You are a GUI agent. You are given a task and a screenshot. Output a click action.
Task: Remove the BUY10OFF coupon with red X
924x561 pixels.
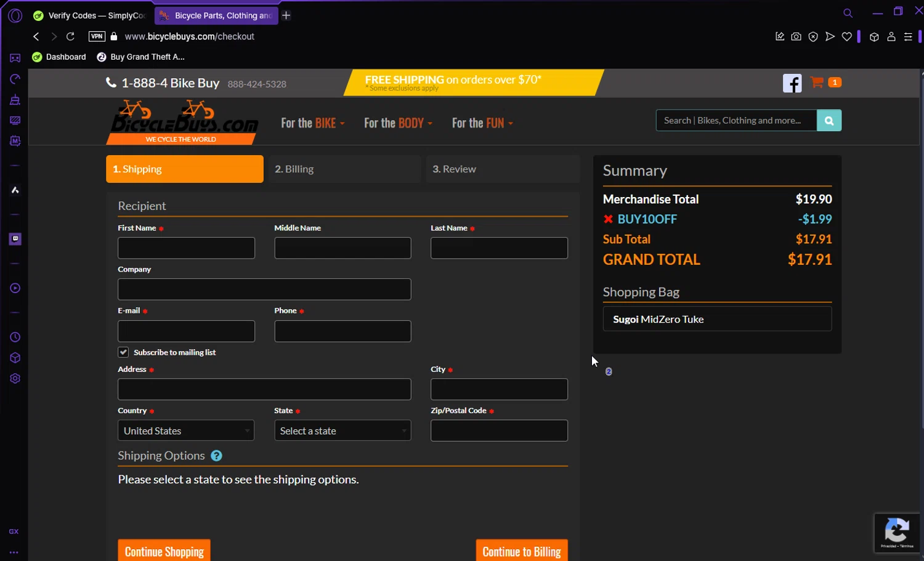click(x=608, y=219)
